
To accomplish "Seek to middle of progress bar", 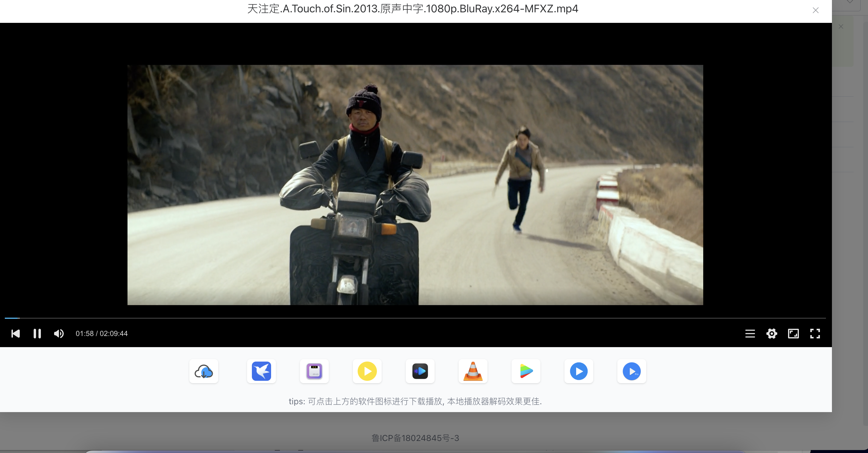I will point(415,318).
